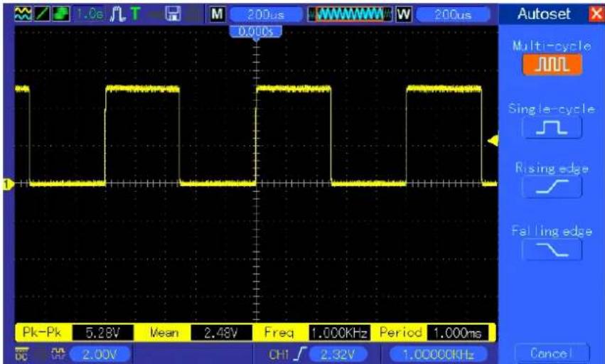Screen dimensions: 605x364
Task: Click the Autoset menu title
Action: pyautogui.click(x=543, y=14)
